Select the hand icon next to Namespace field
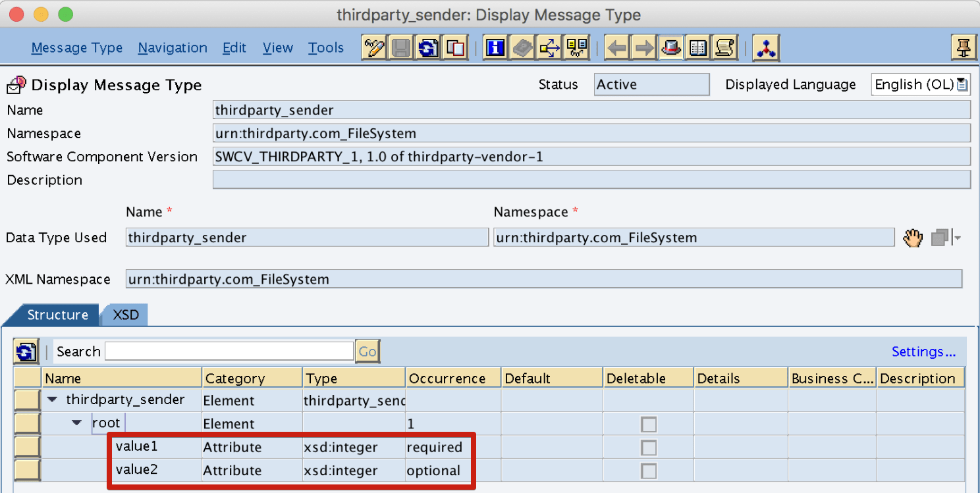980x493 pixels. click(x=913, y=237)
